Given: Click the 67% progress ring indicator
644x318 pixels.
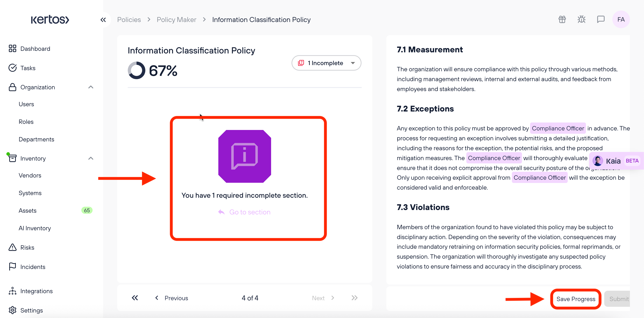Looking at the screenshot, I should click(137, 70).
